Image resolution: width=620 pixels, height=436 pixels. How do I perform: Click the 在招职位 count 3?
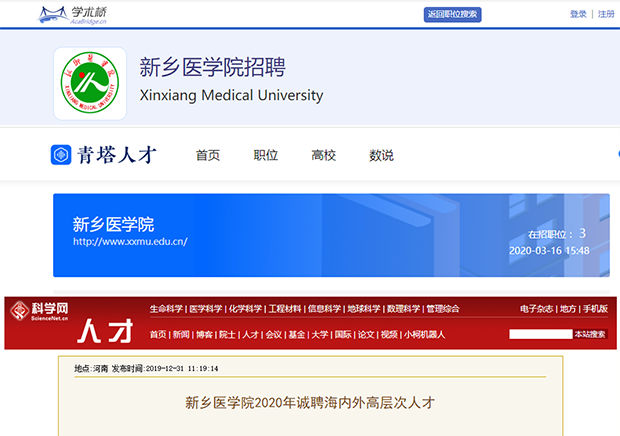582,233
